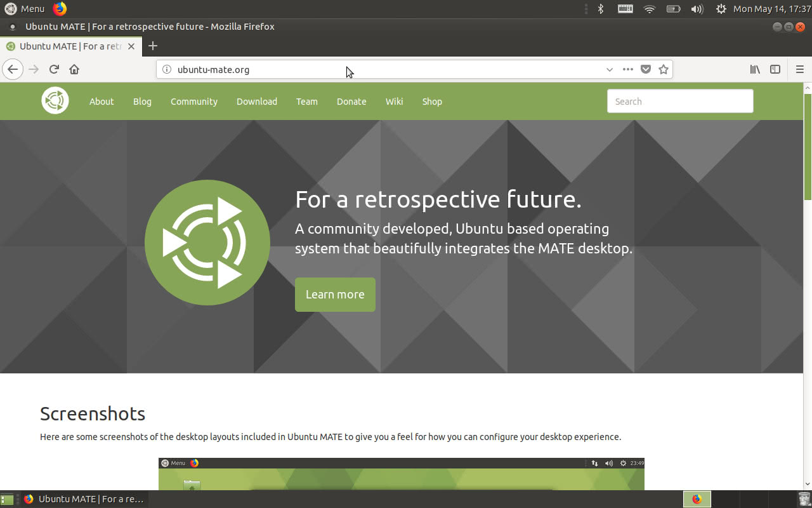Screen dimensions: 812x508
Task: Click the Ubuntu MATE site logo in navbar
Action: click(x=55, y=100)
